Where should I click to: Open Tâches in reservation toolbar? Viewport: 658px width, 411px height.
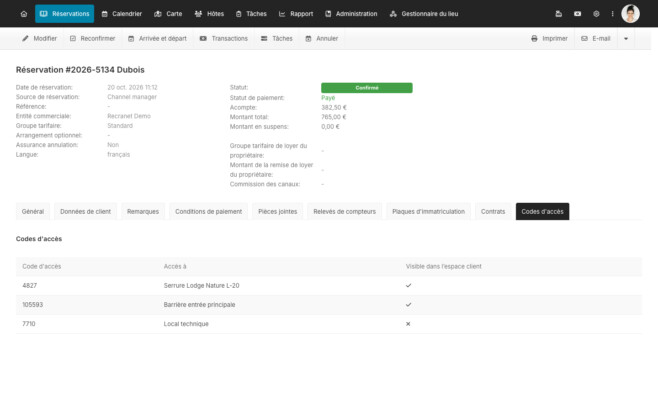click(277, 39)
